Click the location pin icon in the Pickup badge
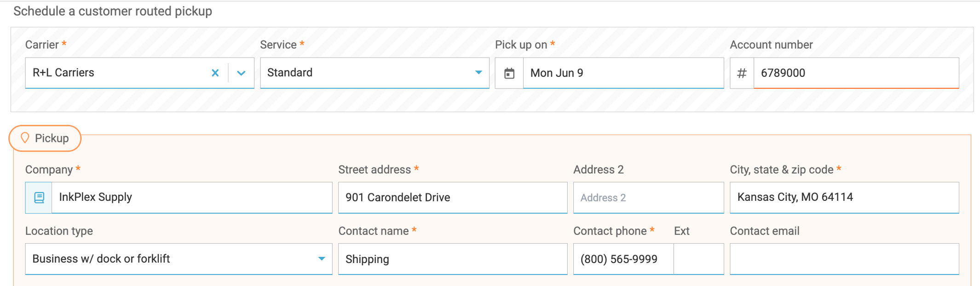 [x=26, y=138]
